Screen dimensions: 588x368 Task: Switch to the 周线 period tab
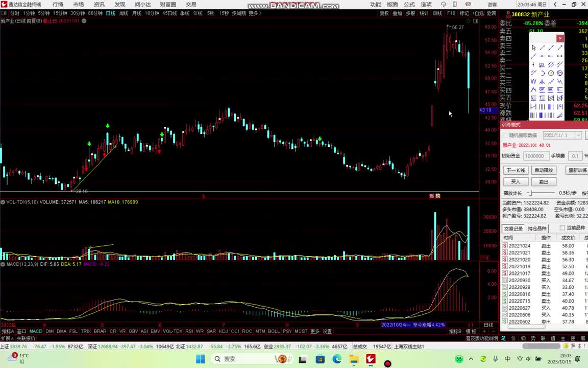coord(124,13)
